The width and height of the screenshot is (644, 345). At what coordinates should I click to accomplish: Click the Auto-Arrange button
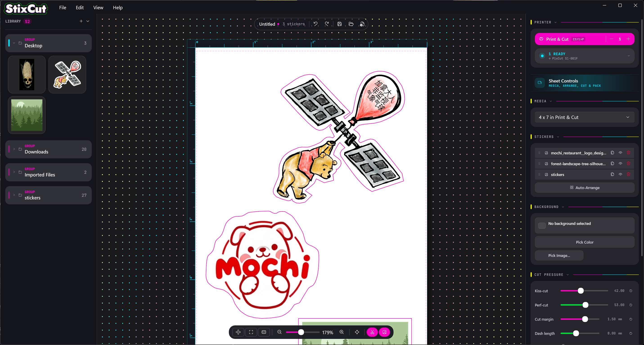click(585, 187)
